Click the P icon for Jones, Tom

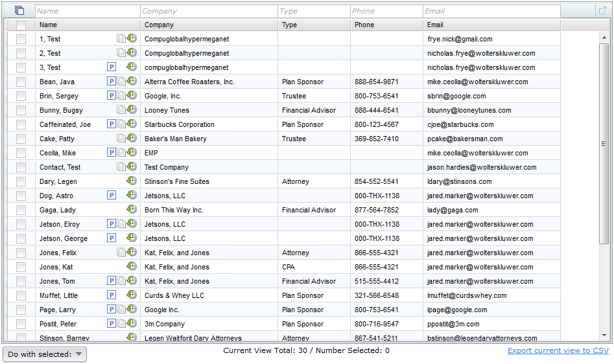click(112, 280)
